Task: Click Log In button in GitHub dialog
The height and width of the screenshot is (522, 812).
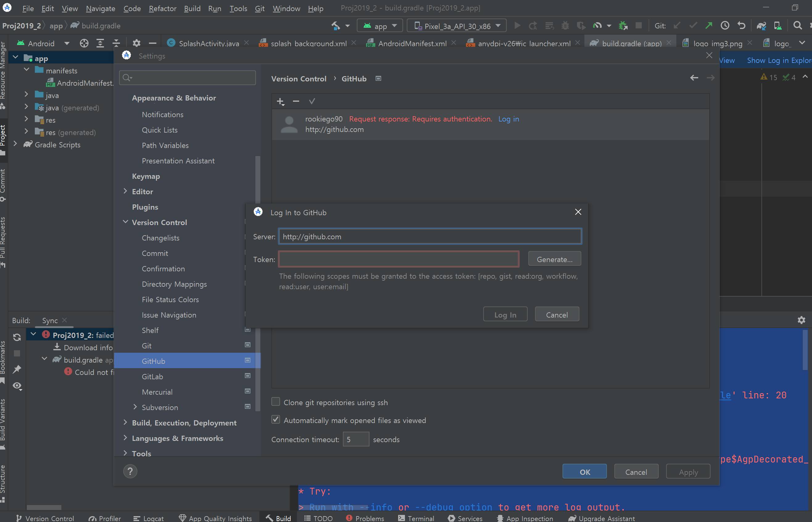Action: tap(505, 314)
